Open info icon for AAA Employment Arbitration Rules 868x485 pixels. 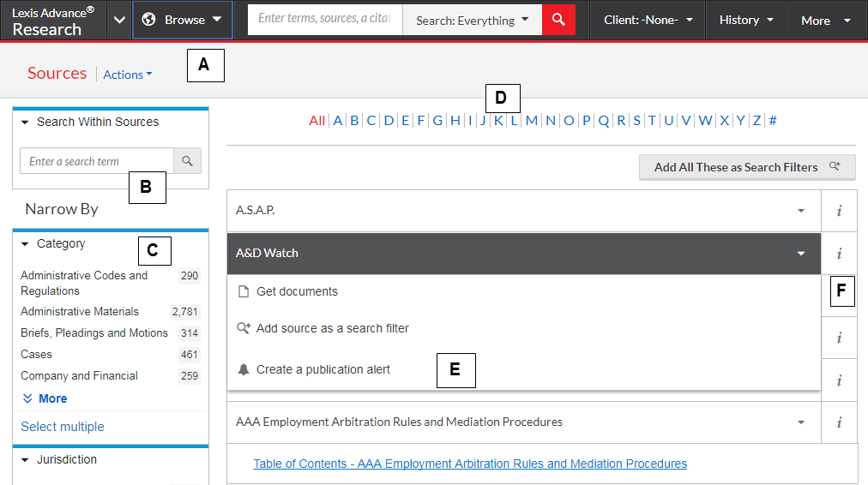[x=839, y=422]
